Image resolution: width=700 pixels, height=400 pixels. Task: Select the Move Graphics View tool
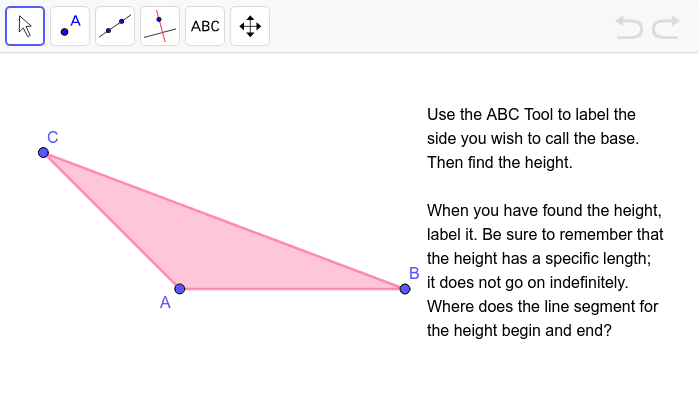[250, 26]
